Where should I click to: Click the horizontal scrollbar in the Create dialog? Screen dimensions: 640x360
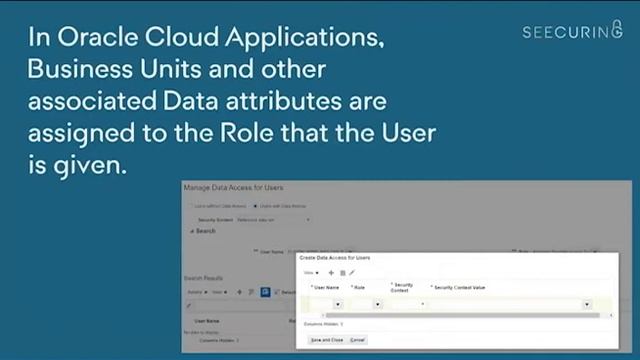[462, 315]
